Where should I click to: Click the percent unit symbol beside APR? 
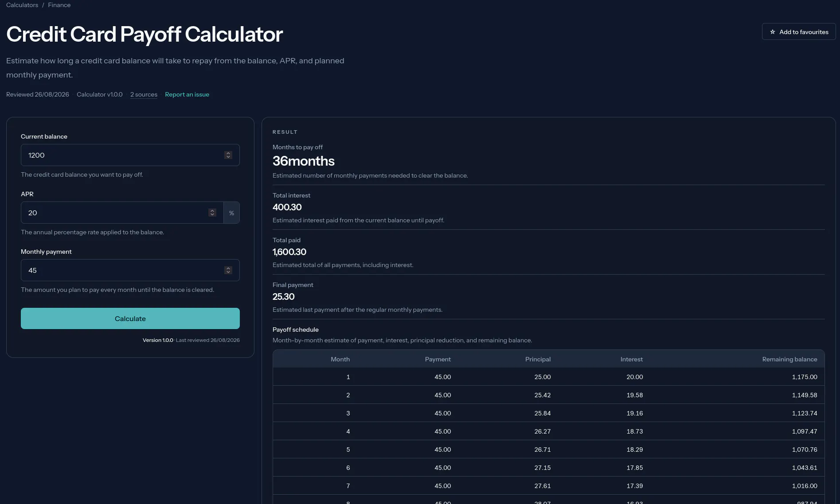click(231, 213)
